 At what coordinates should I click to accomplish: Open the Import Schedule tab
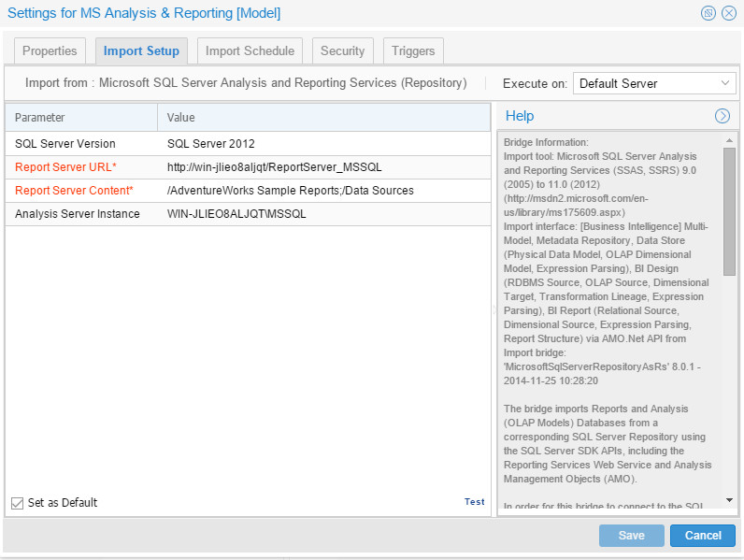click(x=250, y=50)
